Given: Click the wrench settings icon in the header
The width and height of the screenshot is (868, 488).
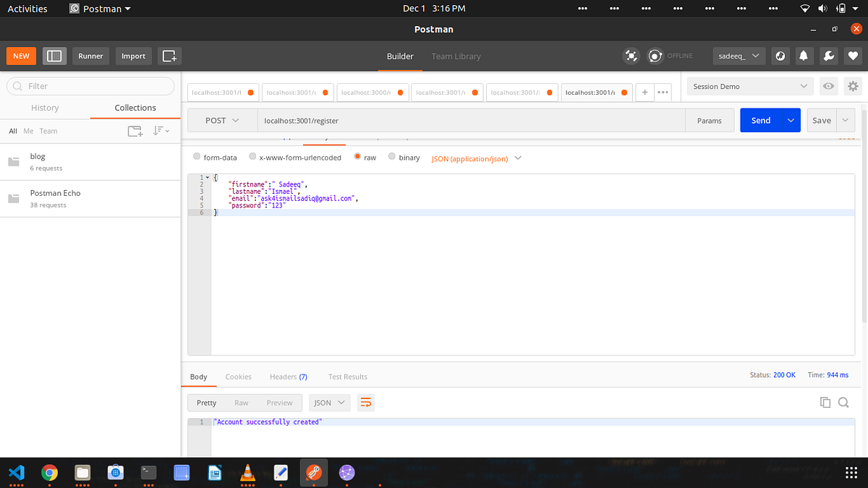Looking at the screenshot, I should [x=828, y=56].
